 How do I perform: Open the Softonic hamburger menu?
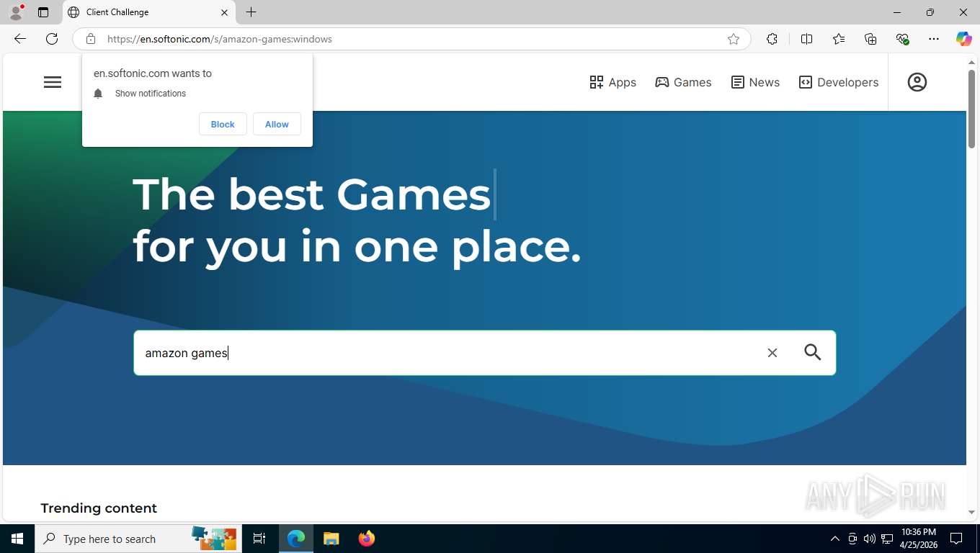coord(53,82)
